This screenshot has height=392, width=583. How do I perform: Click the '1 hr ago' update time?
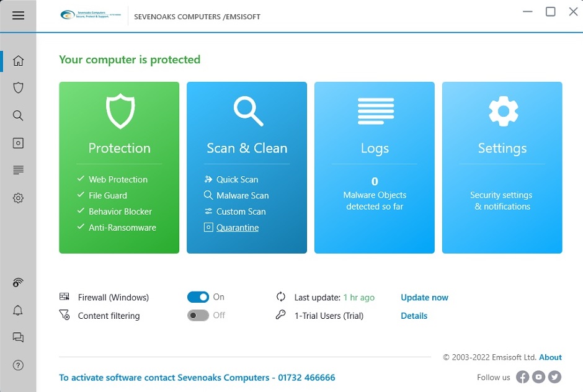[359, 297]
